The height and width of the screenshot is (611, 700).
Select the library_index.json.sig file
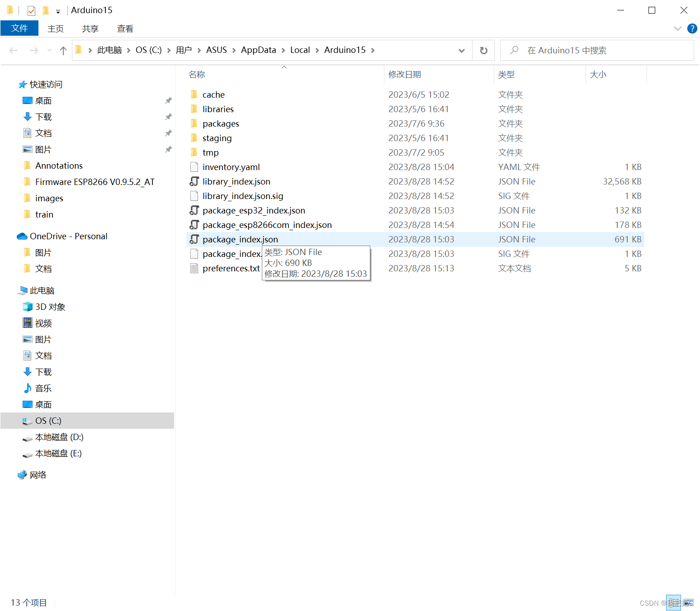pyautogui.click(x=243, y=196)
